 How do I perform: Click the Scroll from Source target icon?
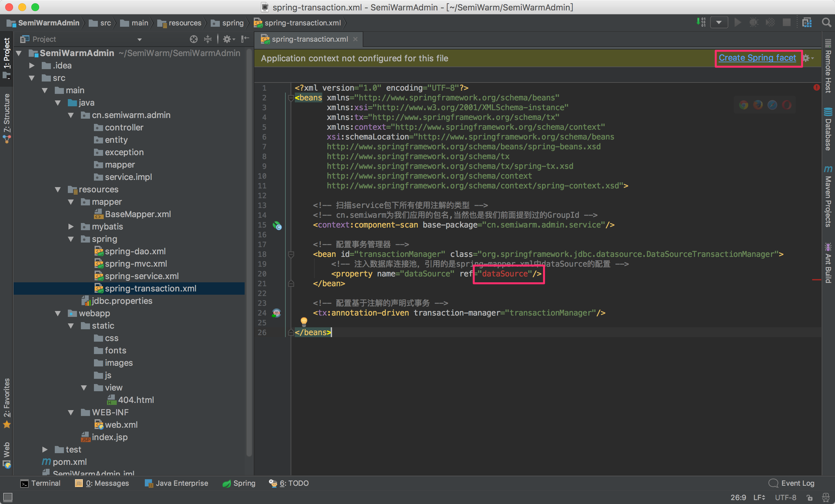coord(193,39)
